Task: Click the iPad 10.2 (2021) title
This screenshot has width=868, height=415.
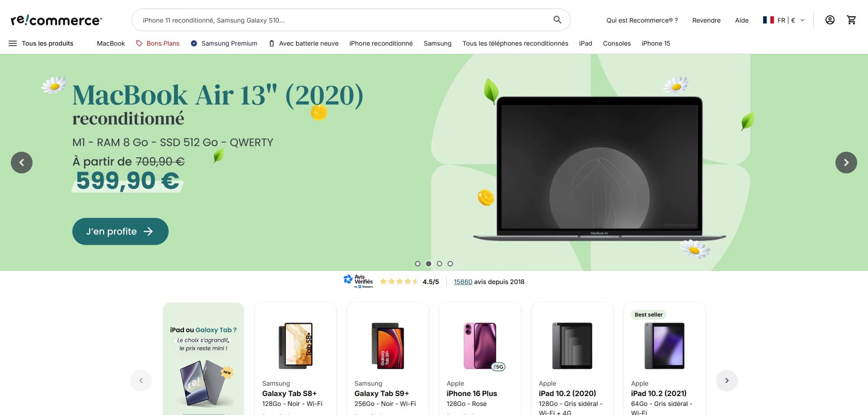Action: 659,393
